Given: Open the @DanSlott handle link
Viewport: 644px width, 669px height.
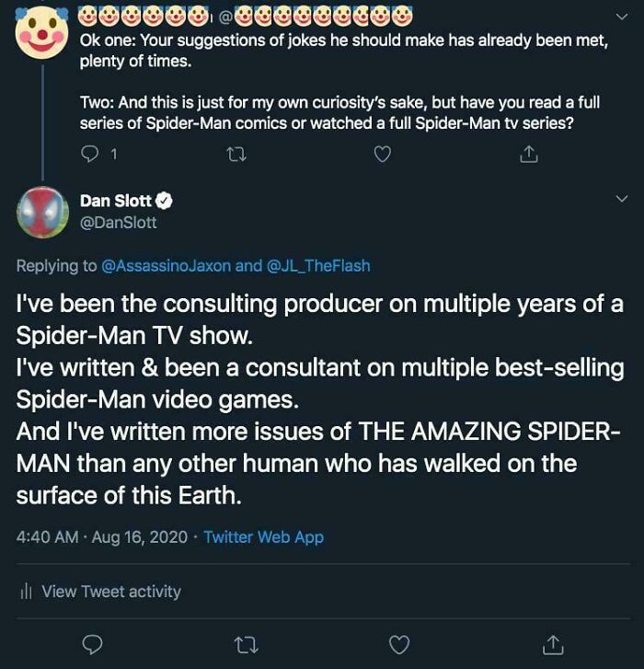Looking at the screenshot, I should pyautogui.click(x=119, y=222).
